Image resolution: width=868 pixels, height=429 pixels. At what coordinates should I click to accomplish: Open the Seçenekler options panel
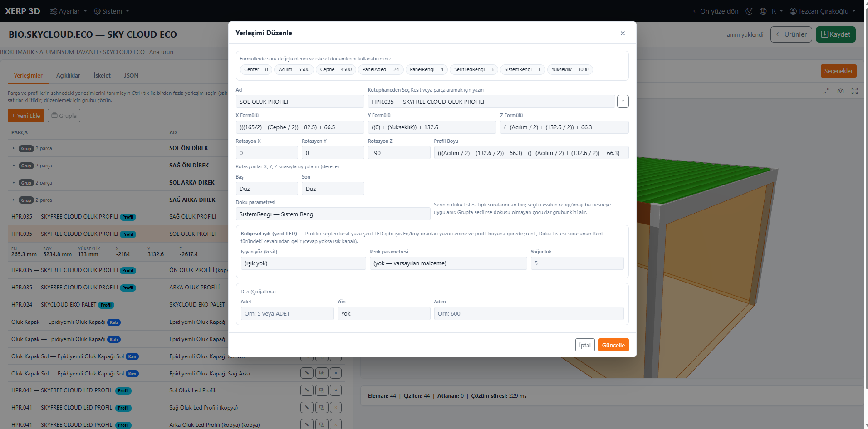tap(839, 71)
